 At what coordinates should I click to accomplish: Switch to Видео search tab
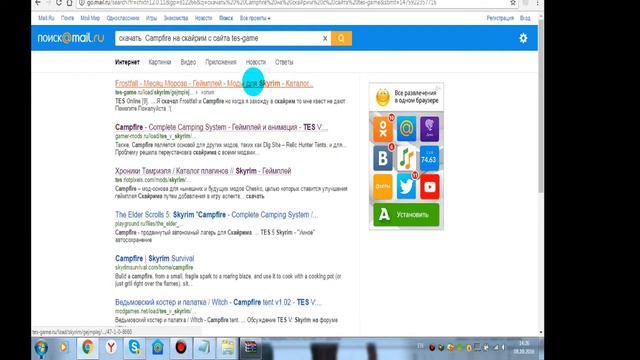point(188,62)
